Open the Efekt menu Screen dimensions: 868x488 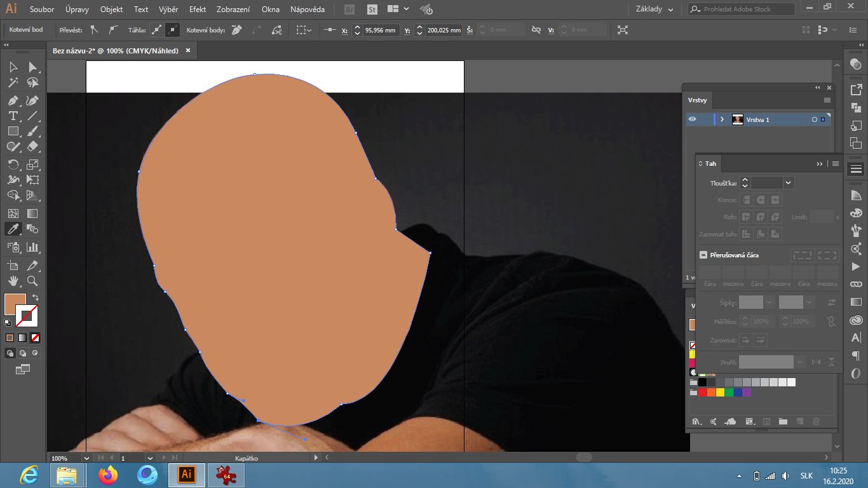point(198,10)
